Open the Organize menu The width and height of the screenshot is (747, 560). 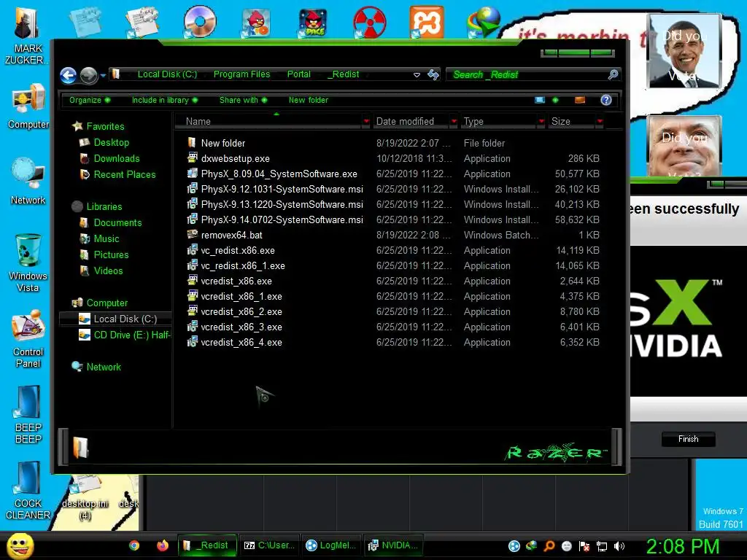tap(90, 100)
